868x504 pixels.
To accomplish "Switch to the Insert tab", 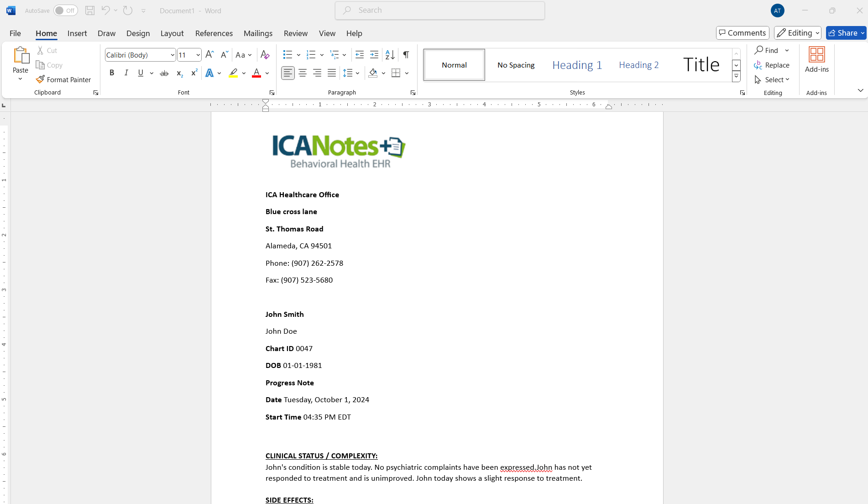I will click(77, 33).
